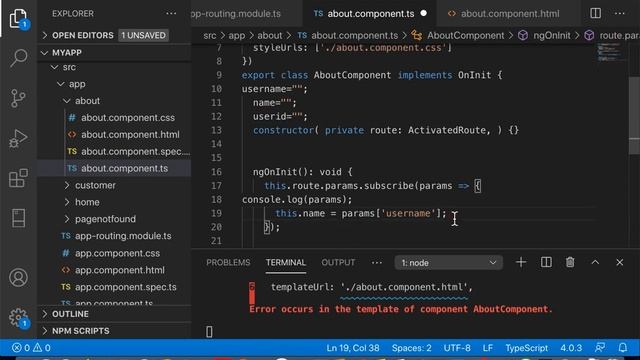The width and height of the screenshot is (640, 360).
Task: Close the terminal panel
Action: tap(620, 262)
